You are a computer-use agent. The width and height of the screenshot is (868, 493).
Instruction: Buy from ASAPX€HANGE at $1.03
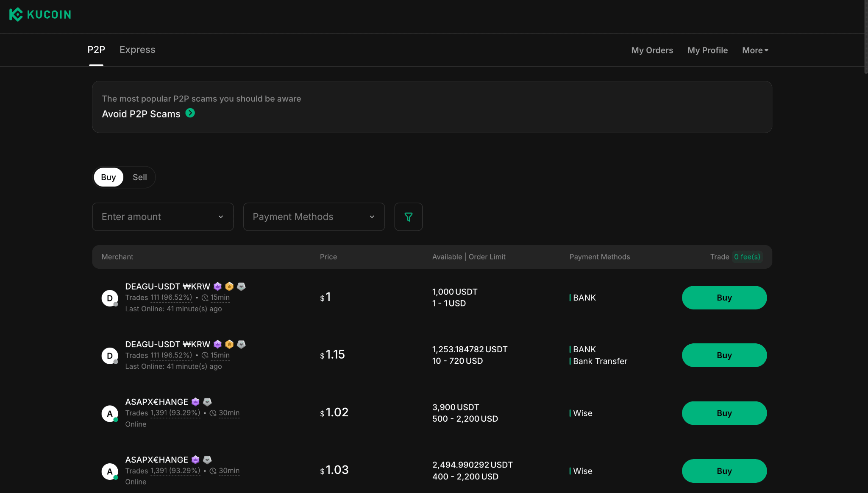click(x=724, y=471)
